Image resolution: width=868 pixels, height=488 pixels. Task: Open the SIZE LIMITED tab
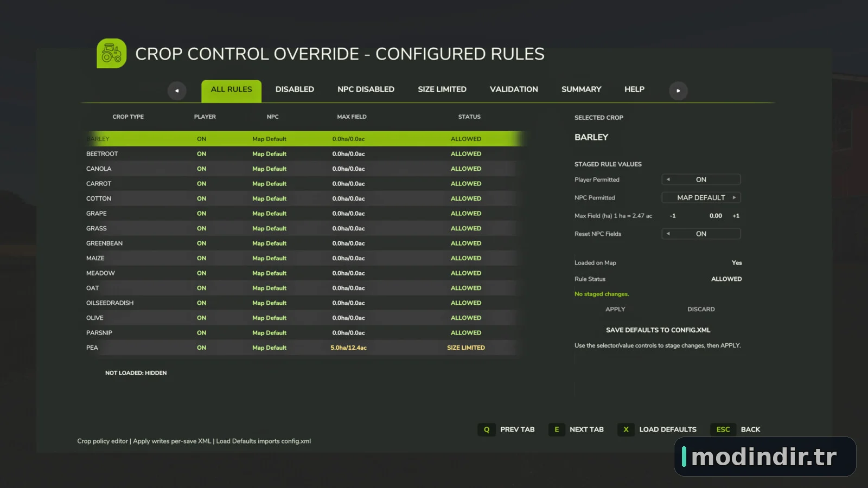point(442,89)
